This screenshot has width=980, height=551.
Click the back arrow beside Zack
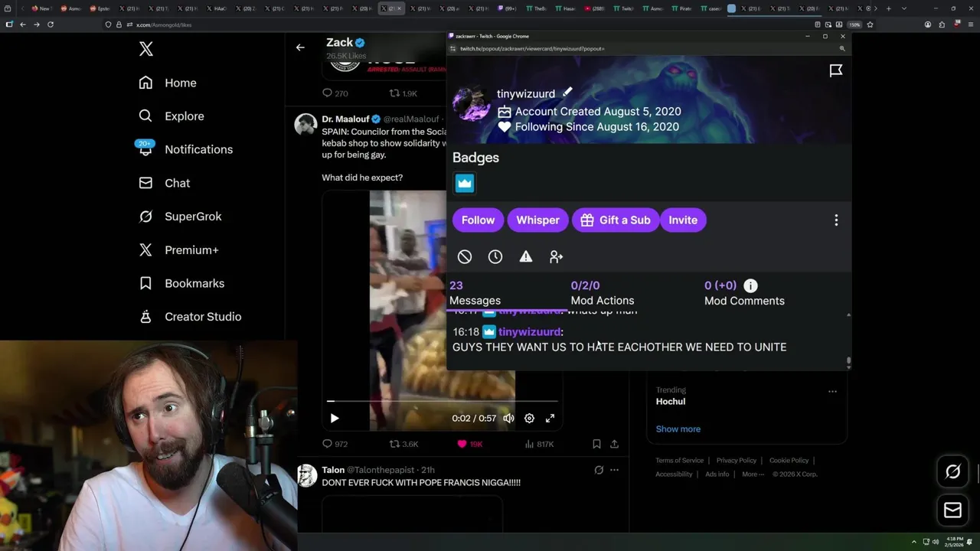(x=300, y=47)
